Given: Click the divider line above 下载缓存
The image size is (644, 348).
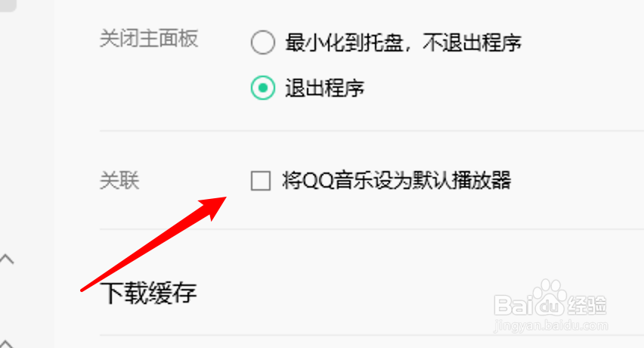Looking at the screenshot, I should coord(372,229).
